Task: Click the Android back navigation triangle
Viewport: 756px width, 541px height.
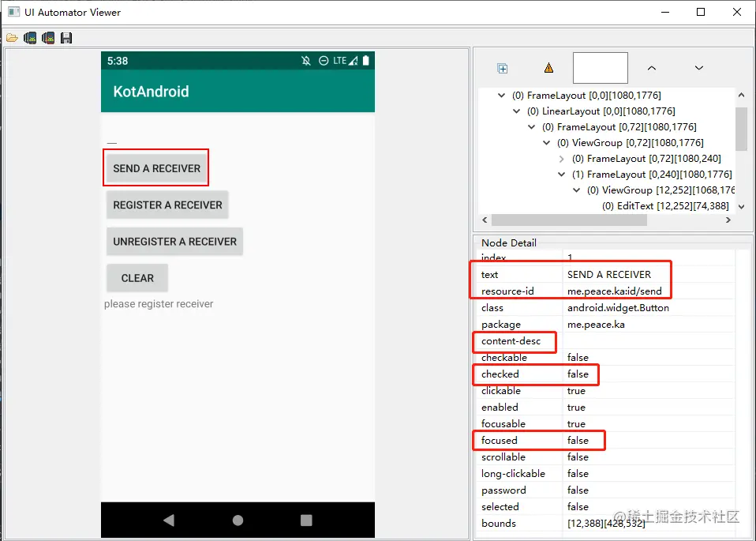Action: (x=169, y=520)
